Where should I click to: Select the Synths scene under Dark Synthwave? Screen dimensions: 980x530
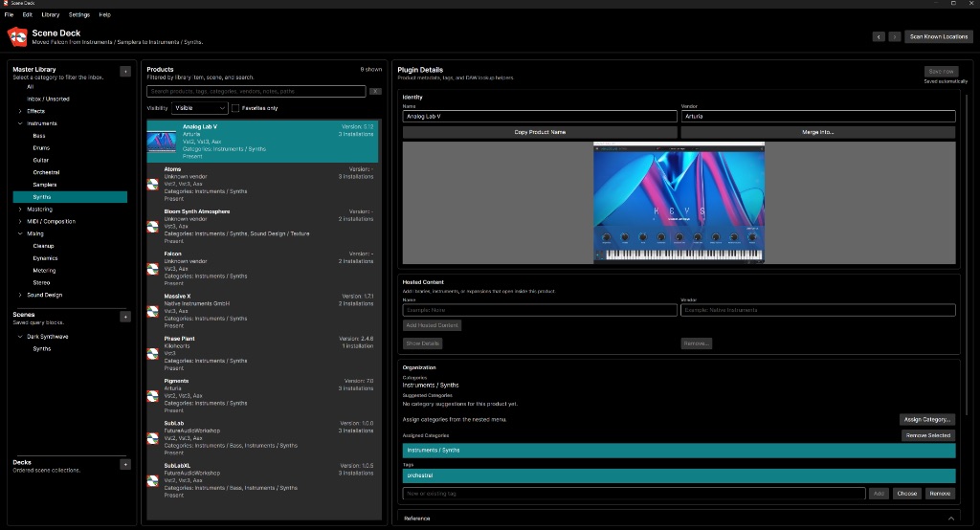(42, 349)
